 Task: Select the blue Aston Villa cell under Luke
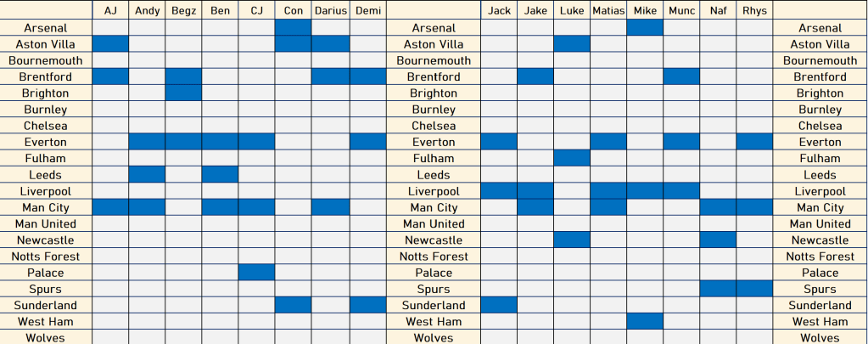(x=572, y=44)
